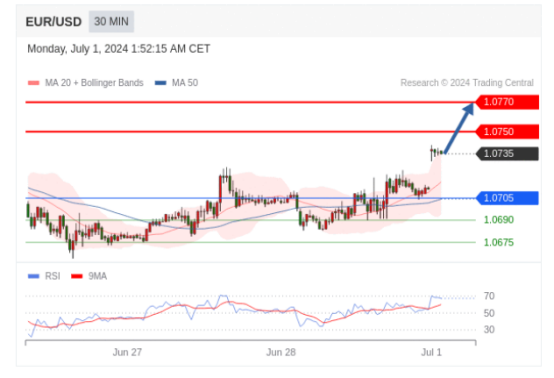Select the 1.0735 current price tag

pyautogui.click(x=507, y=154)
